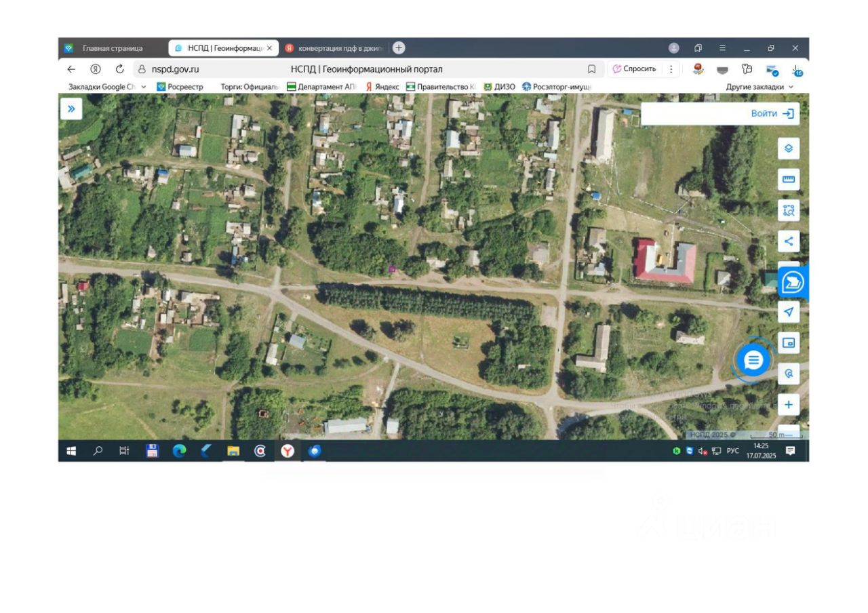
Task: Open the Торги: Официальный bookmark
Action: pos(250,87)
